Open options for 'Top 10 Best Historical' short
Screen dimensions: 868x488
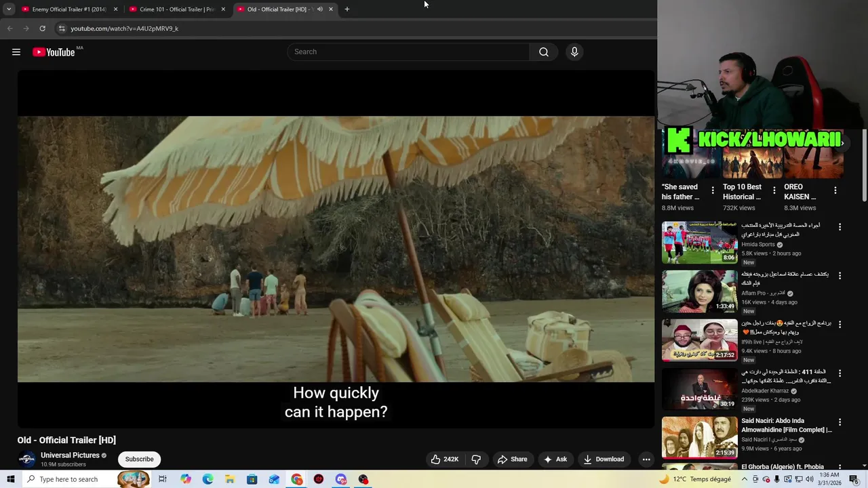tap(774, 191)
